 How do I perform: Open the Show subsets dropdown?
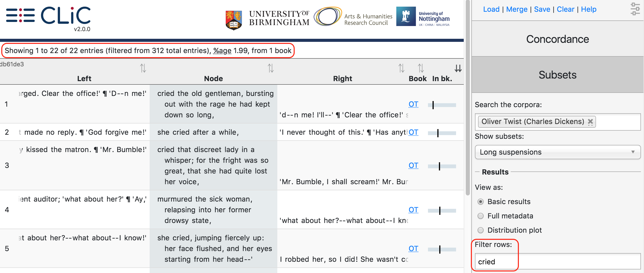click(x=558, y=152)
